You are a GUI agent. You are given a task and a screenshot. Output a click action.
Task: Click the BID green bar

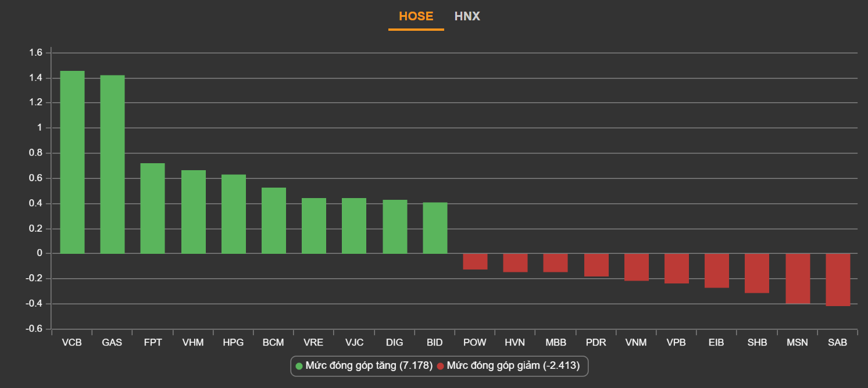tap(435, 228)
